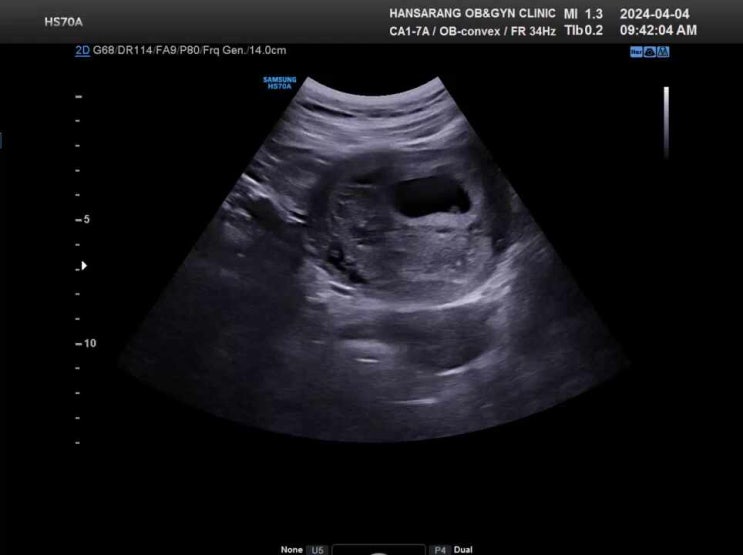Select the None option next to U5

coord(291,549)
